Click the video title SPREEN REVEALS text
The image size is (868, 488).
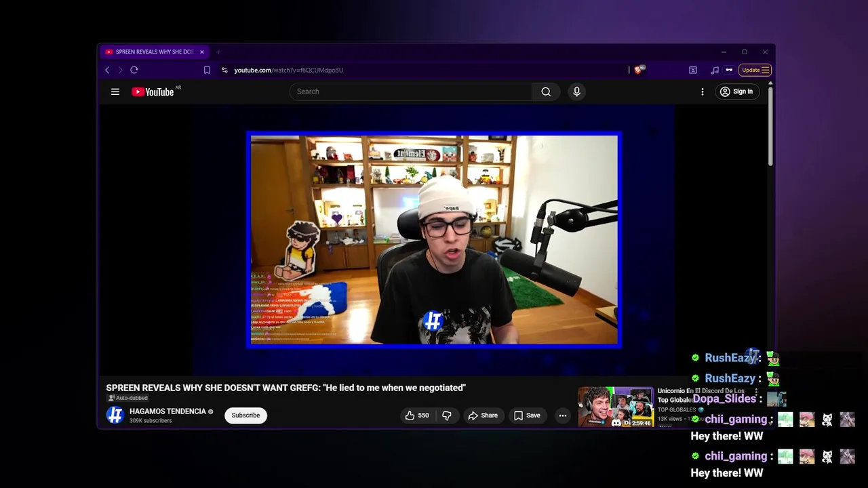[285, 388]
